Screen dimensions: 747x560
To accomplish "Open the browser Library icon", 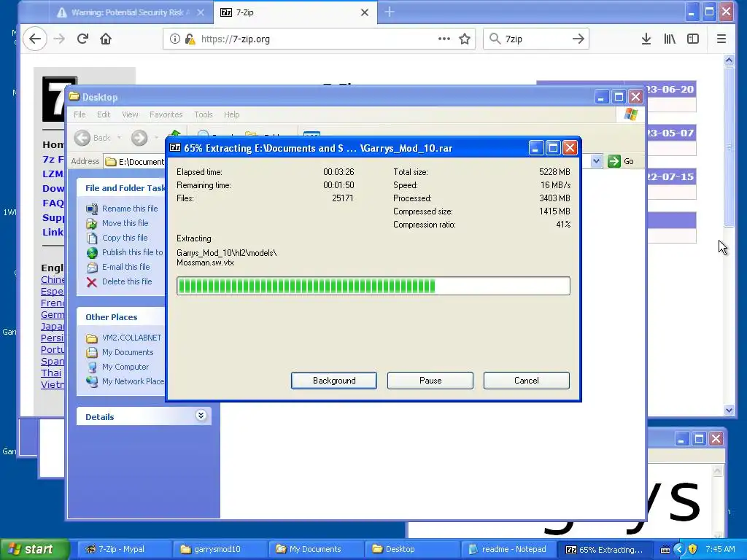I will [670, 39].
